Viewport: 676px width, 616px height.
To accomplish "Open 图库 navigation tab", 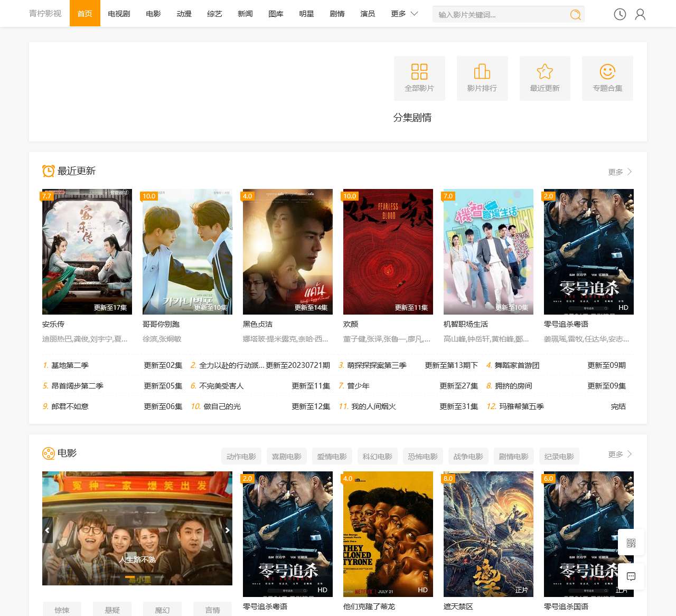I will [x=276, y=14].
